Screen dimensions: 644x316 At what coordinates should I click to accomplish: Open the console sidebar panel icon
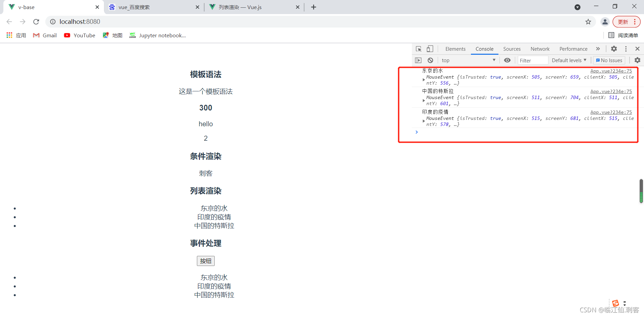(x=418, y=60)
